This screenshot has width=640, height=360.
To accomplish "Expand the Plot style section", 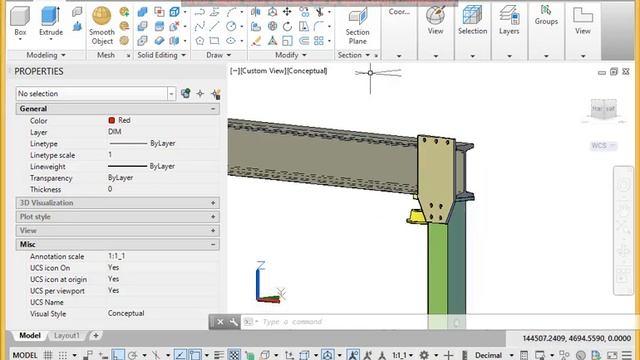I will pyautogui.click(x=213, y=217).
